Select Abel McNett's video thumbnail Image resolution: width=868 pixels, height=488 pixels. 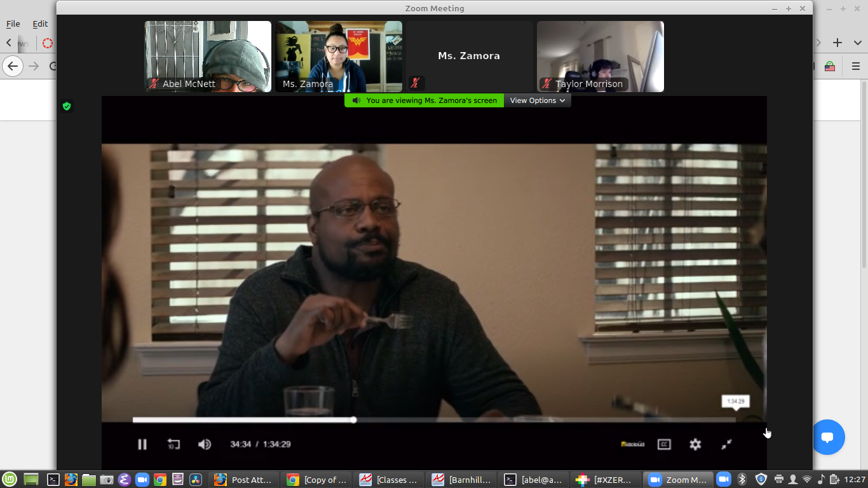208,57
